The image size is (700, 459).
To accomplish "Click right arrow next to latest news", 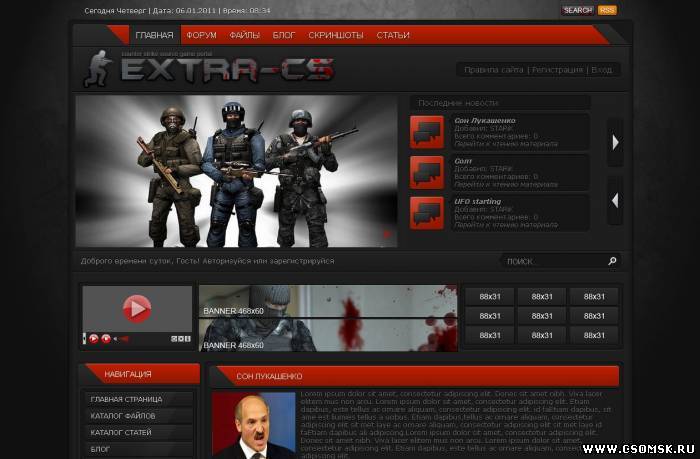I will (616, 142).
